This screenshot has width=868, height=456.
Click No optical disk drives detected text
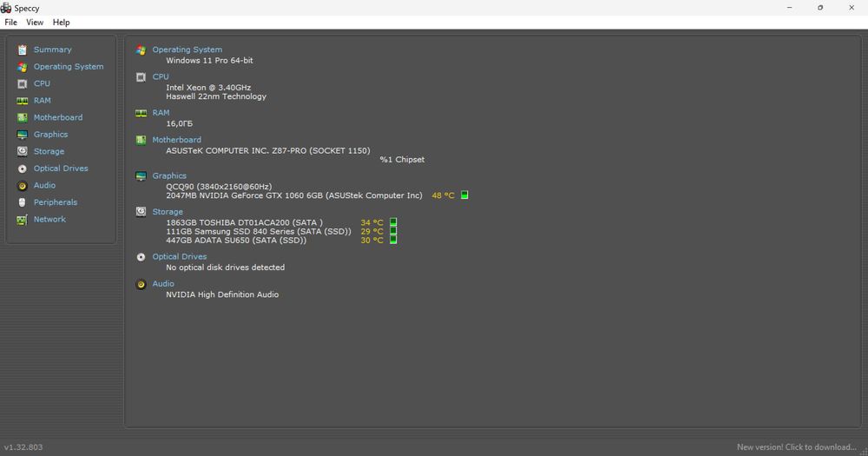point(226,268)
